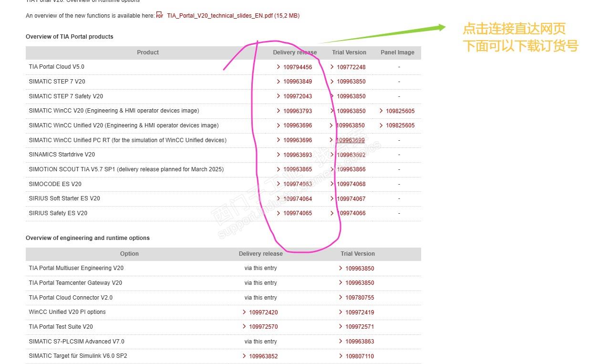Open trial version 109963866 for SIMOTION SCOUT TIA
The width and height of the screenshot is (589, 364).
(351, 169)
